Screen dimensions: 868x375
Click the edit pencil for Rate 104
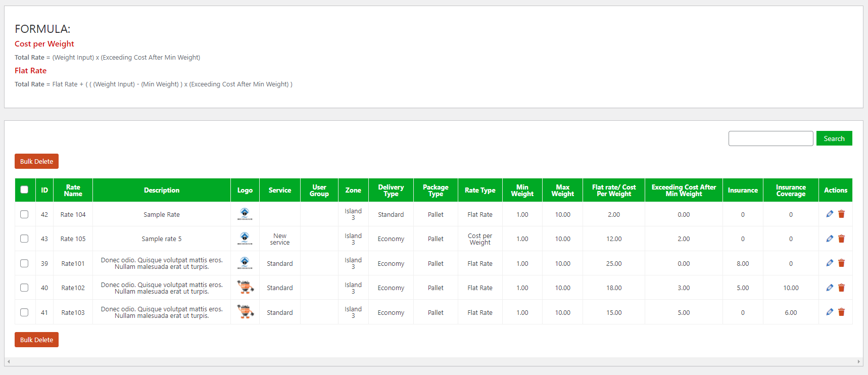point(830,214)
